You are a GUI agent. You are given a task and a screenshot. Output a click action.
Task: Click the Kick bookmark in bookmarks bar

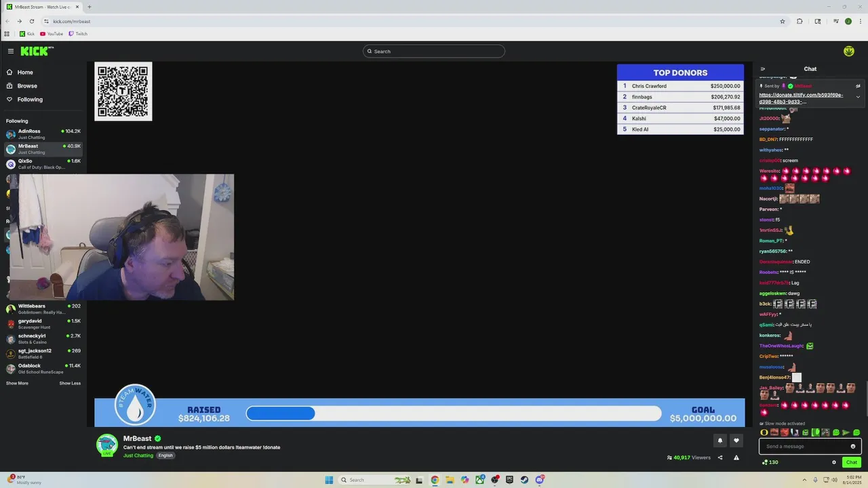click(x=27, y=34)
